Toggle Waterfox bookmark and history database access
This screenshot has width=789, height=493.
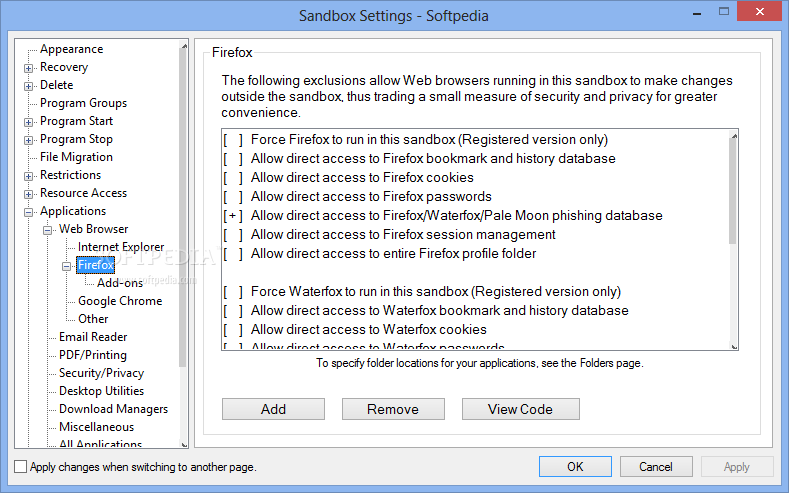(x=233, y=311)
